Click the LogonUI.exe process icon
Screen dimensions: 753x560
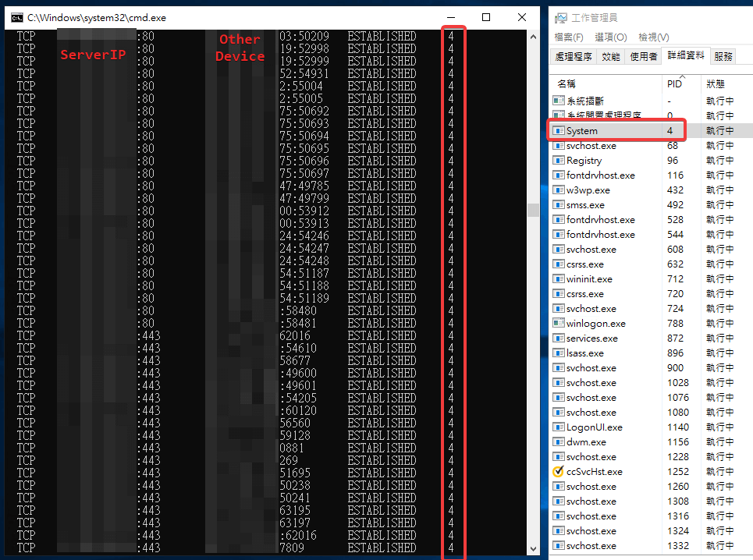[558, 427]
